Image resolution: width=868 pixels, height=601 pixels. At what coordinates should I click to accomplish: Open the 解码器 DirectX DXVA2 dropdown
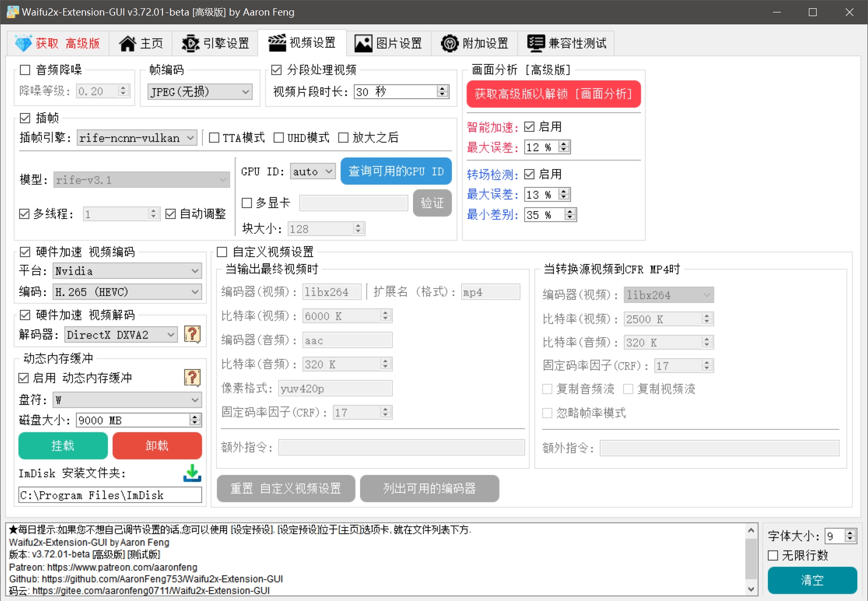121,334
